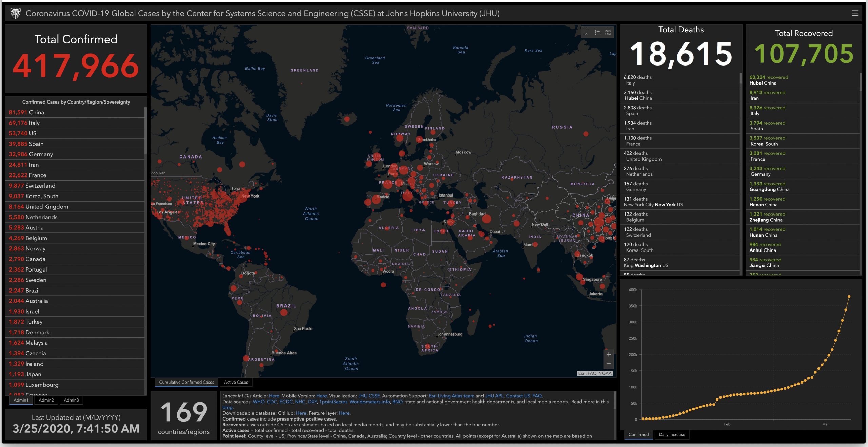The width and height of the screenshot is (868, 447).
Task: Click the scrollbar of the confirmed cases list
Action: click(145, 131)
